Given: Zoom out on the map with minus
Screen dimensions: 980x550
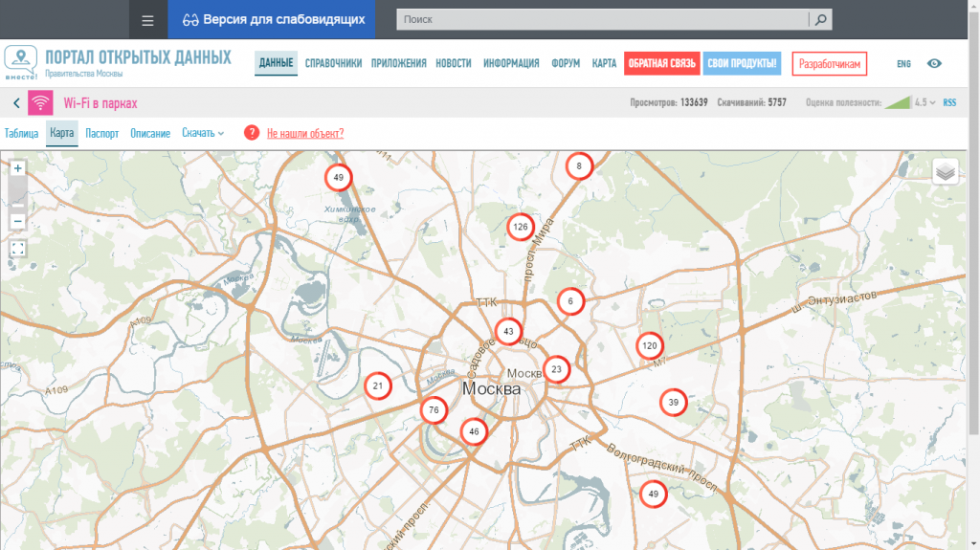Looking at the screenshot, I should pos(17,221).
